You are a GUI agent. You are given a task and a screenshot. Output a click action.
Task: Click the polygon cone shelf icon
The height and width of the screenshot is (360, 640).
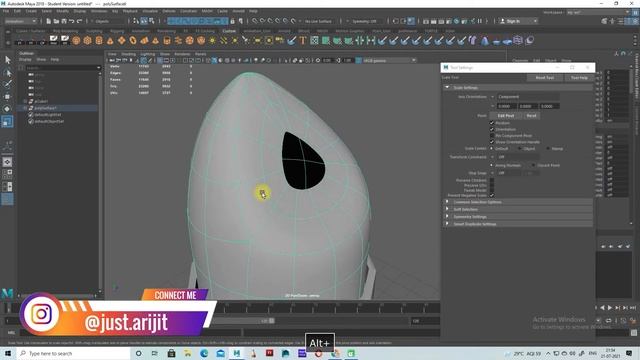click(x=110, y=40)
